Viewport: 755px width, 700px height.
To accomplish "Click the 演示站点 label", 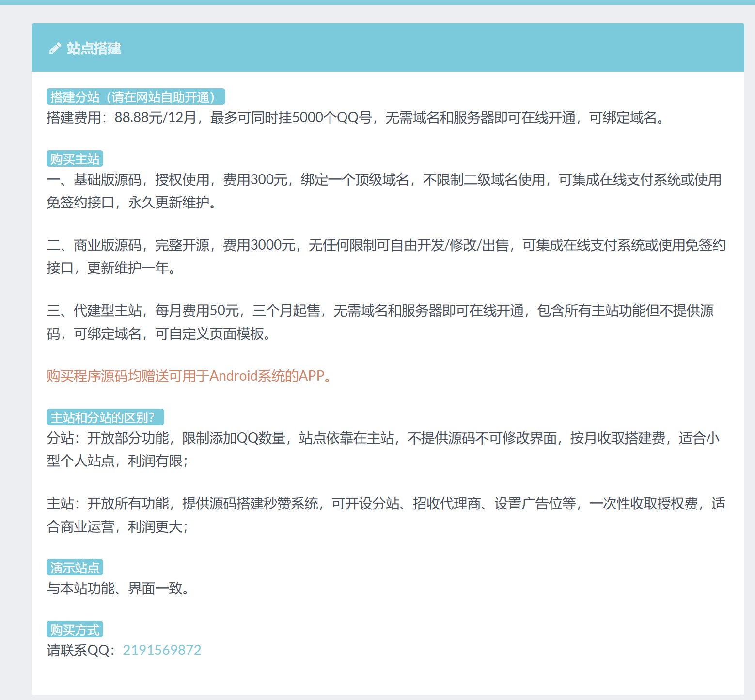I will tap(75, 567).
